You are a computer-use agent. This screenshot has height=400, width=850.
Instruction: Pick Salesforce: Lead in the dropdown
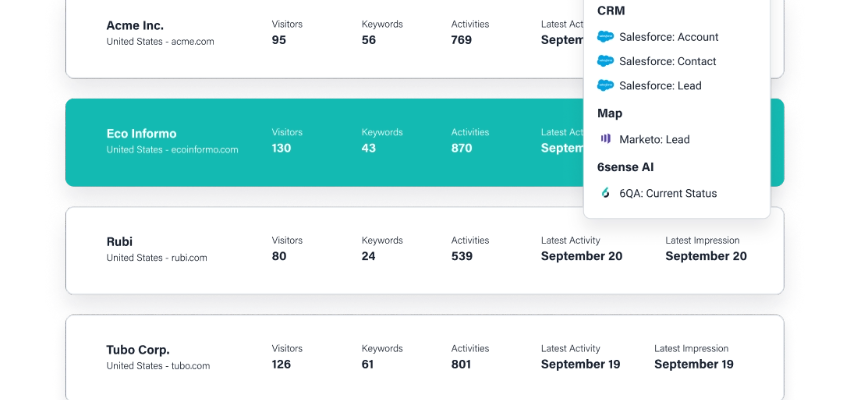coord(660,86)
